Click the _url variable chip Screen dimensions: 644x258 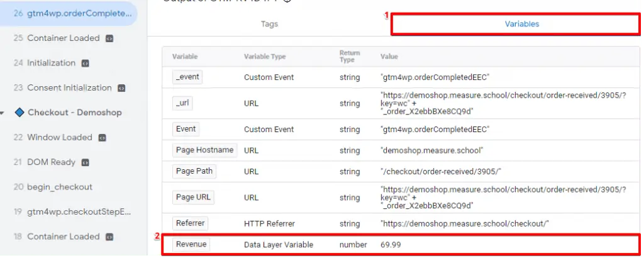click(x=182, y=103)
